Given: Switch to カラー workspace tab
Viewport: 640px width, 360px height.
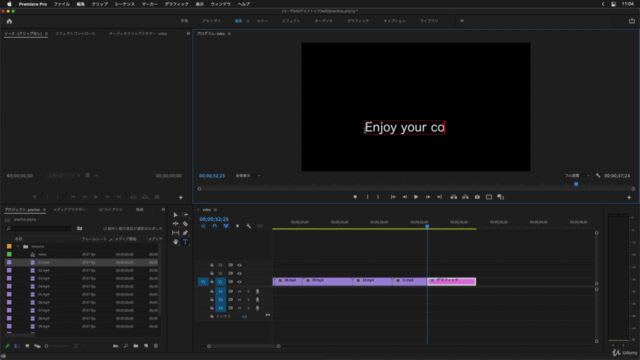Looking at the screenshot, I should [x=262, y=21].
